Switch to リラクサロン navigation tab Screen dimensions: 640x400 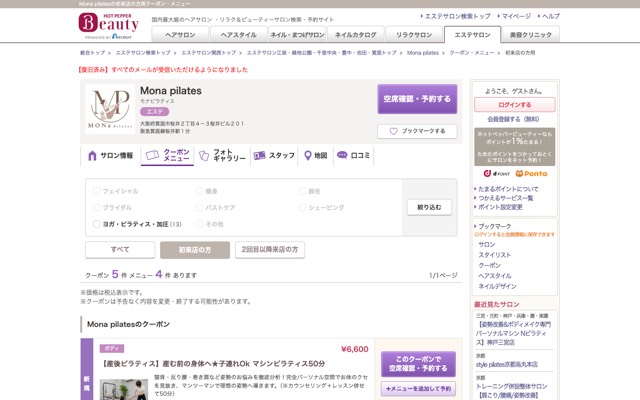point(414,35)
